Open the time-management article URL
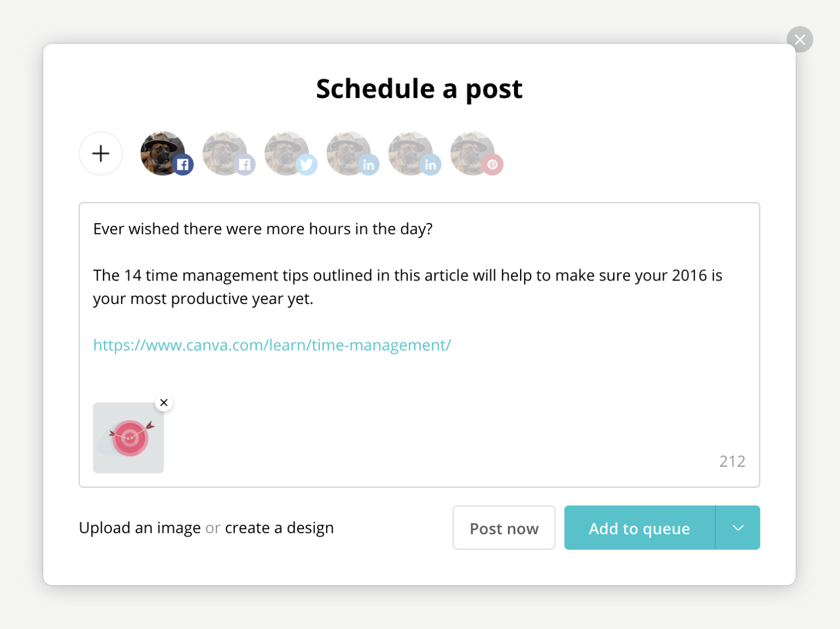This screenshot has width=840, height=629. click(271, 345)
